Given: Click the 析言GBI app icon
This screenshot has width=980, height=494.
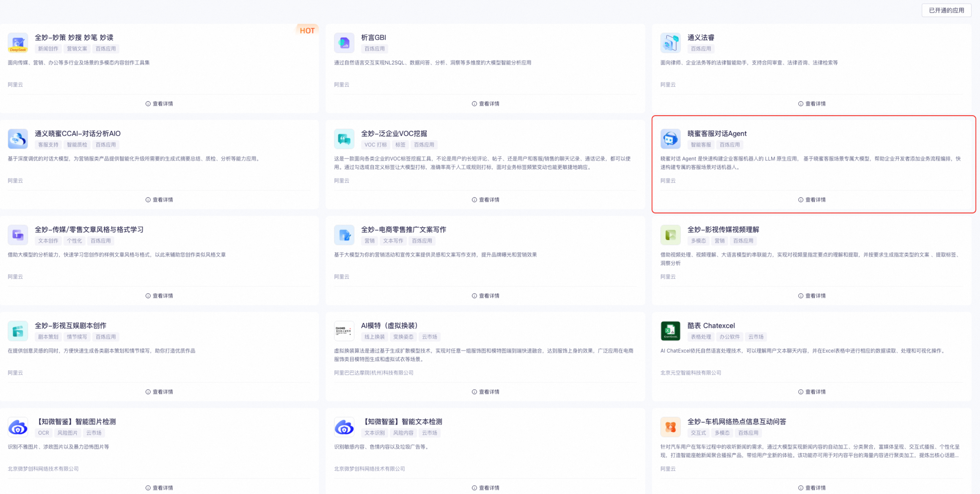Looking at the screenshot, I should [x=344, y=43].
